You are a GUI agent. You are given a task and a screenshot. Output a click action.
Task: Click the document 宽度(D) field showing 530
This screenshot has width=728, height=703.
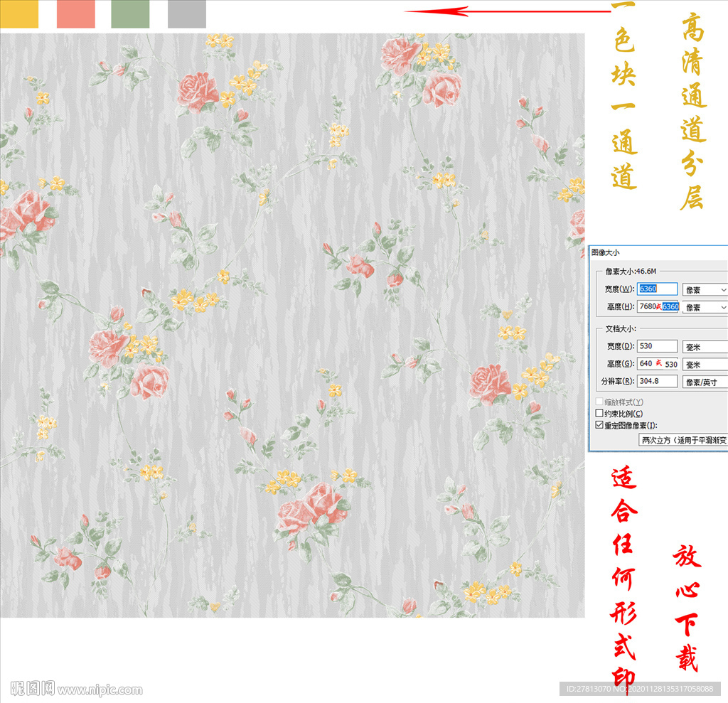pyautogui.click(x=657, y=346)
